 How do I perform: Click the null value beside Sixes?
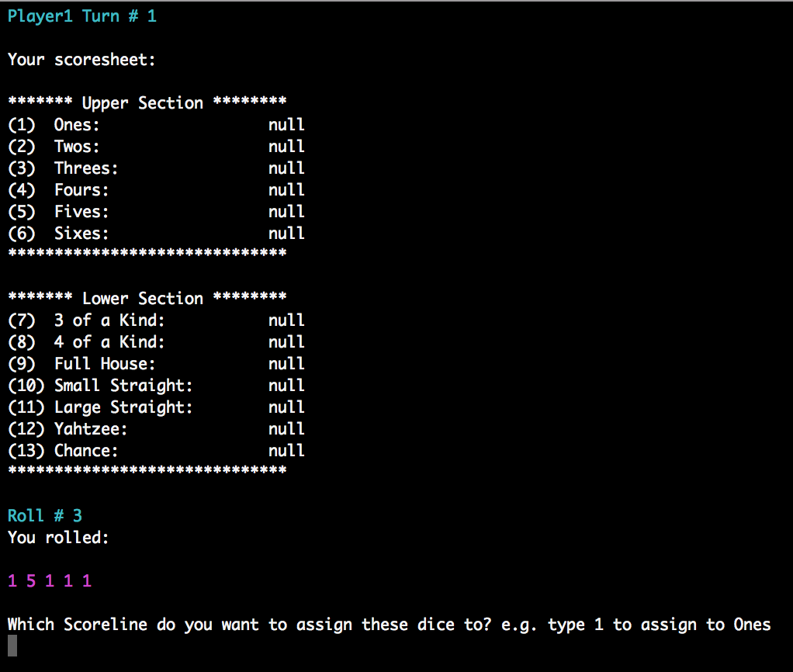(x=286, y=233)
